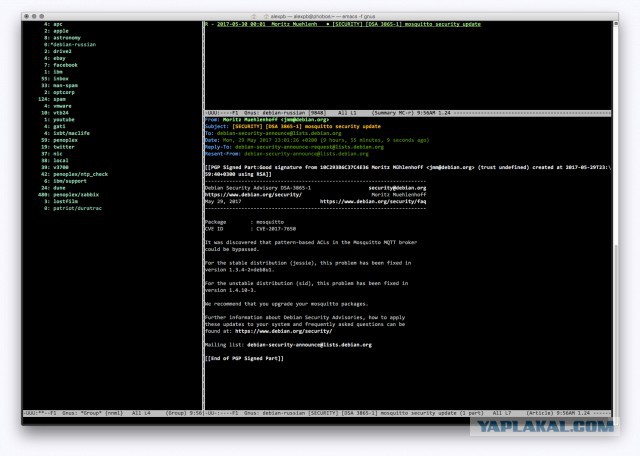Open the security link in the advisory header
The height and width of the screenshot is (456, 640).
click(x=253, y=195)
